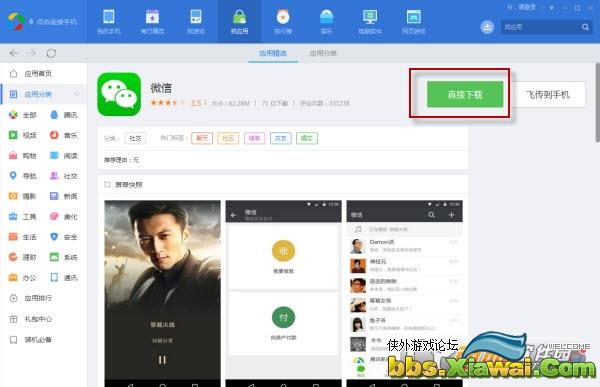Click the orange 社区 hot tag
Screen dimensions: 600x387
coord(228,138)
